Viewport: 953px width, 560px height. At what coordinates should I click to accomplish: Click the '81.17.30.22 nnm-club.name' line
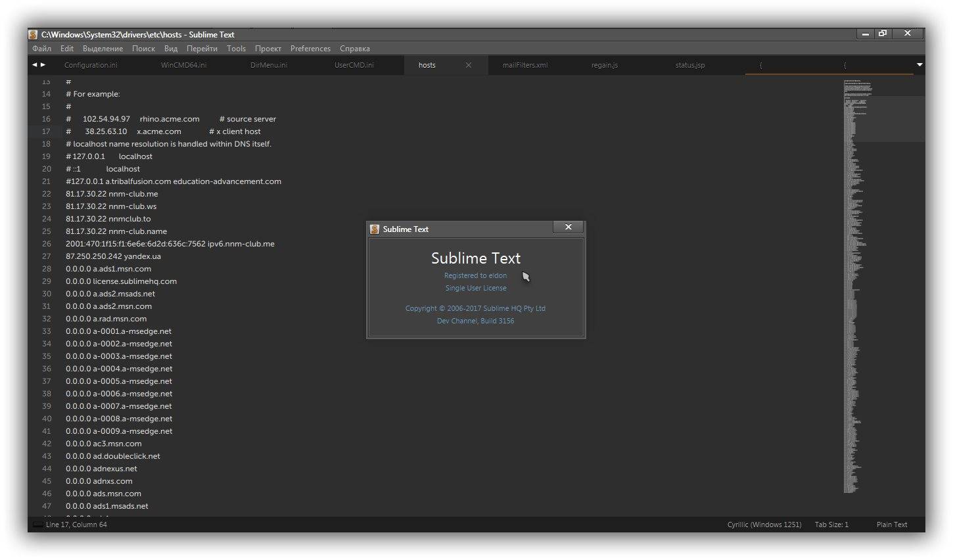point(116,231)
